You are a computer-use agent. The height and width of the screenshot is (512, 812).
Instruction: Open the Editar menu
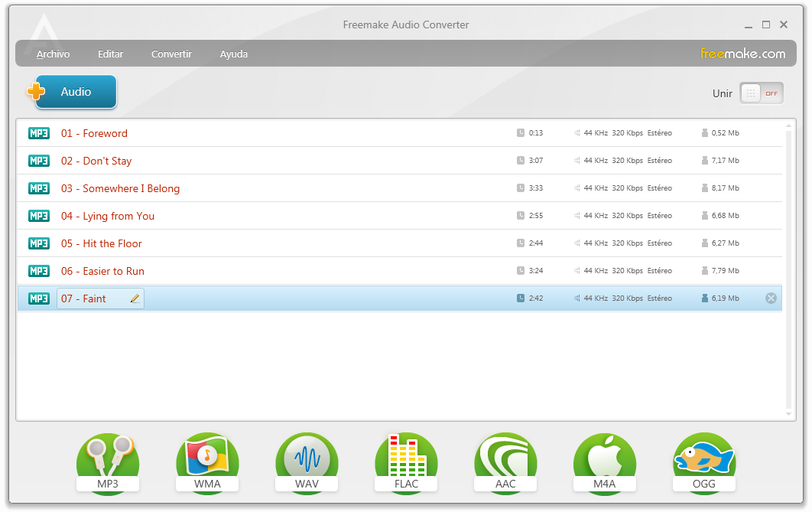[x=110, y=54]
